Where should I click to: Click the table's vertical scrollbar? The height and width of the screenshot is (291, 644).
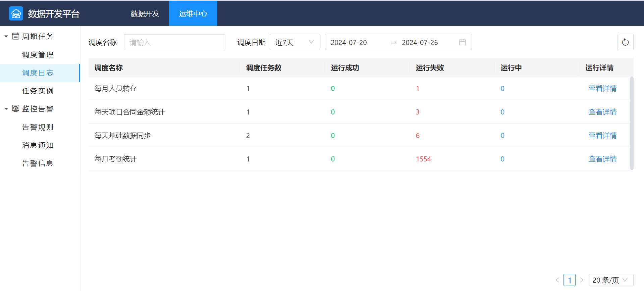tap(632, 124)
